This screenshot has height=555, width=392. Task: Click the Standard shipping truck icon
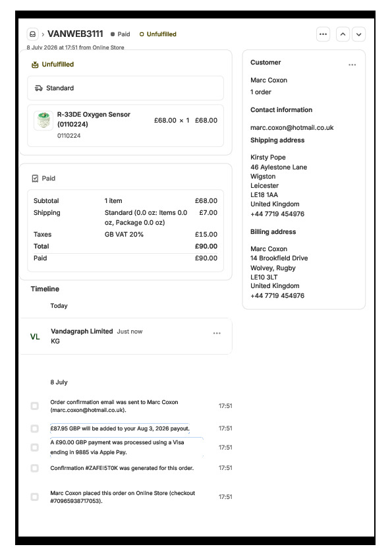click(x=38, y=88)
